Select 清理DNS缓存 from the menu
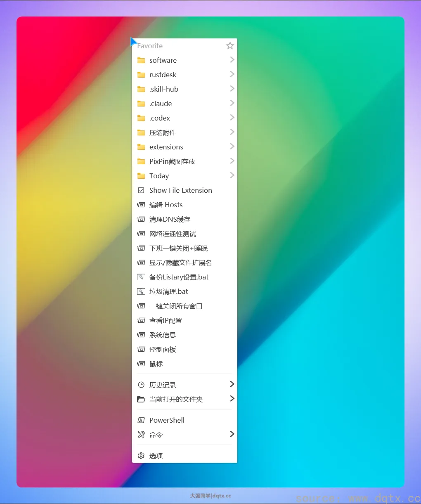 point(170,219)
